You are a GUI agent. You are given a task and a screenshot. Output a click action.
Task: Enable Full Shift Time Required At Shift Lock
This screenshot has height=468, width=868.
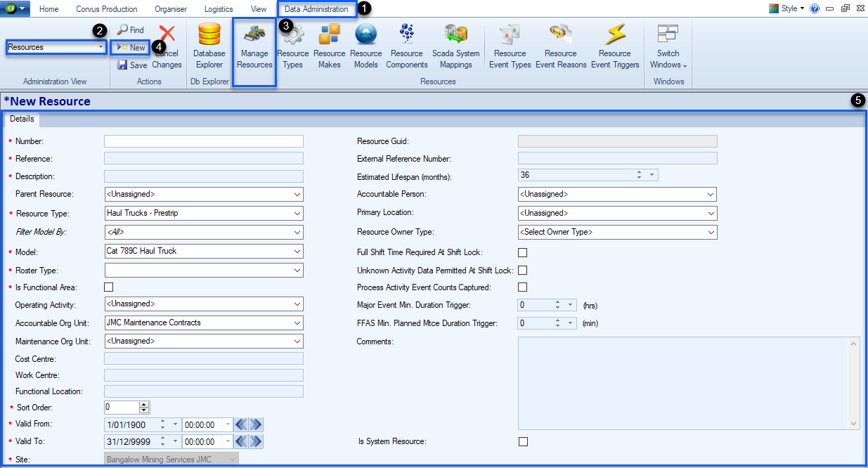pos(522,252)
